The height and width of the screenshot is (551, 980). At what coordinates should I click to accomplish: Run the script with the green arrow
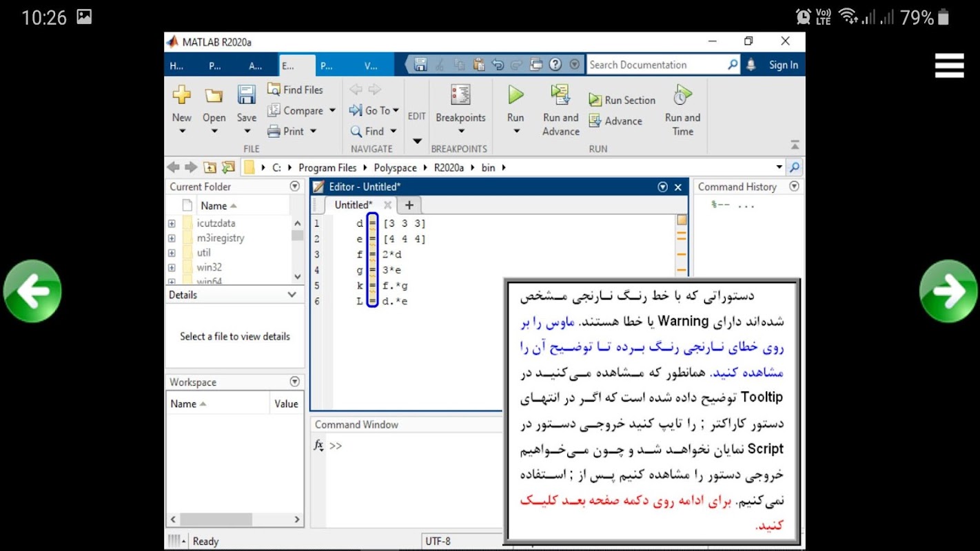pos(515,94)
